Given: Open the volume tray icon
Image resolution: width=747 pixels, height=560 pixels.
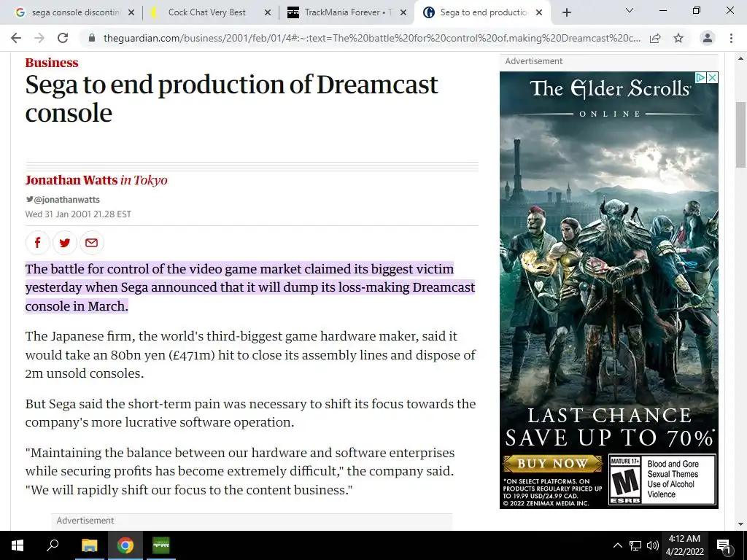Looking at the screenshot, I should (x=653, y=545).
